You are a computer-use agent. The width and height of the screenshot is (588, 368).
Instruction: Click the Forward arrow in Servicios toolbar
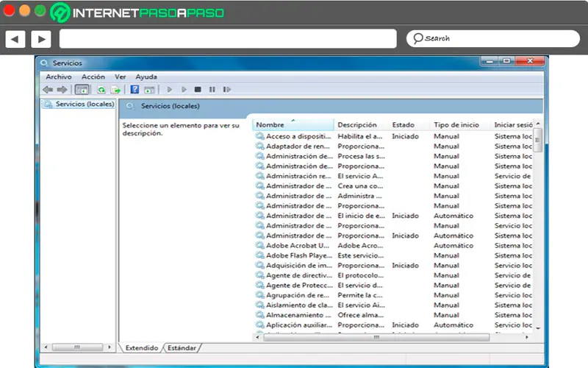(x=62, y=90)
